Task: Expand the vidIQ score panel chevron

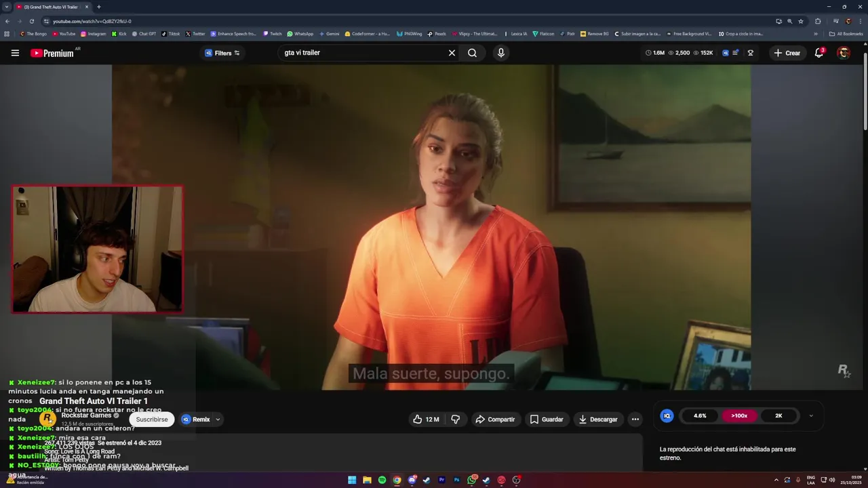Action: click(811, 416)
